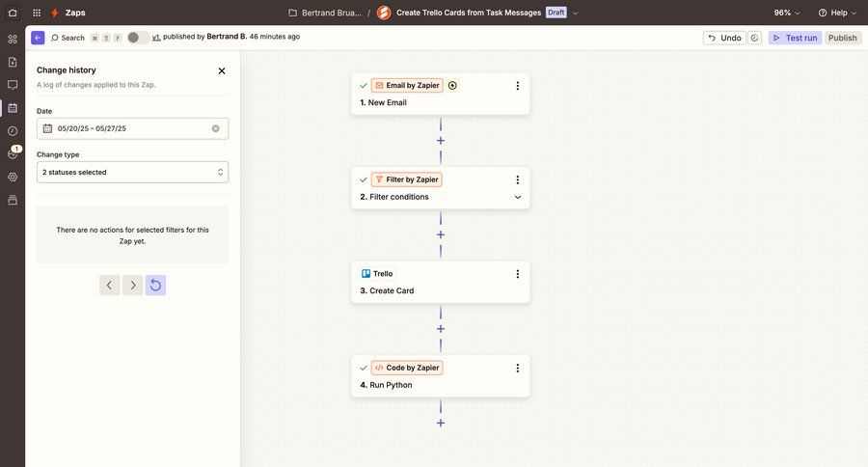Open the advanced settings gear in sidebar

pyautogui.click(x=13, y=177)
